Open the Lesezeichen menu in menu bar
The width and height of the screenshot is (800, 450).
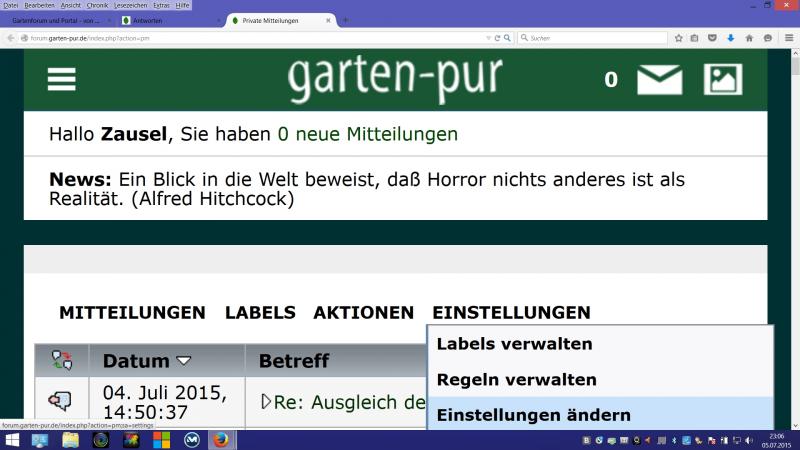click(131, 5)
